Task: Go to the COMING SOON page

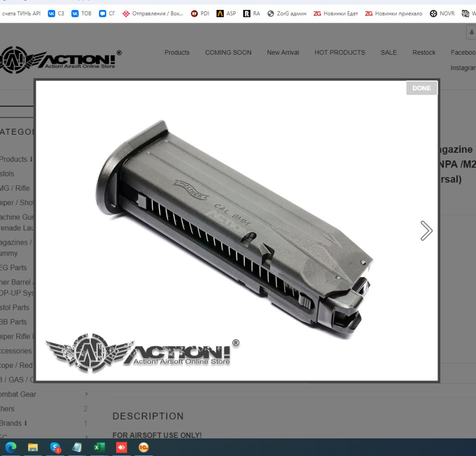Action: [x=228, y=52]
